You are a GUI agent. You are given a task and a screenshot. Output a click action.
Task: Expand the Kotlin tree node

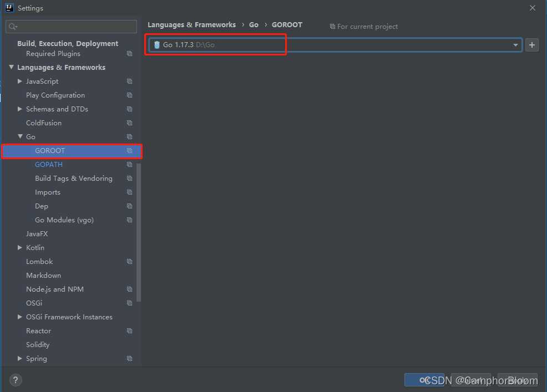pos(20,247)
